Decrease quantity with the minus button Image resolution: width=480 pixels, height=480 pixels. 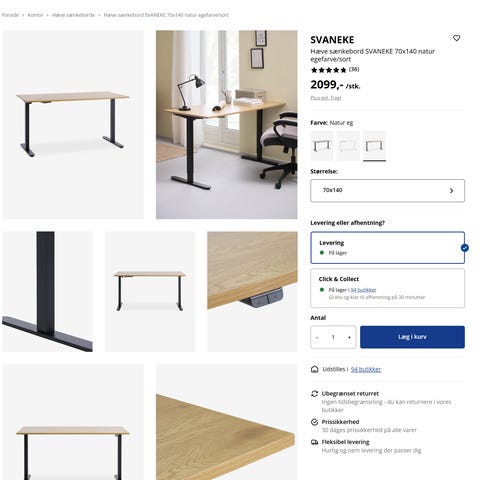click(x=317, y=337)
